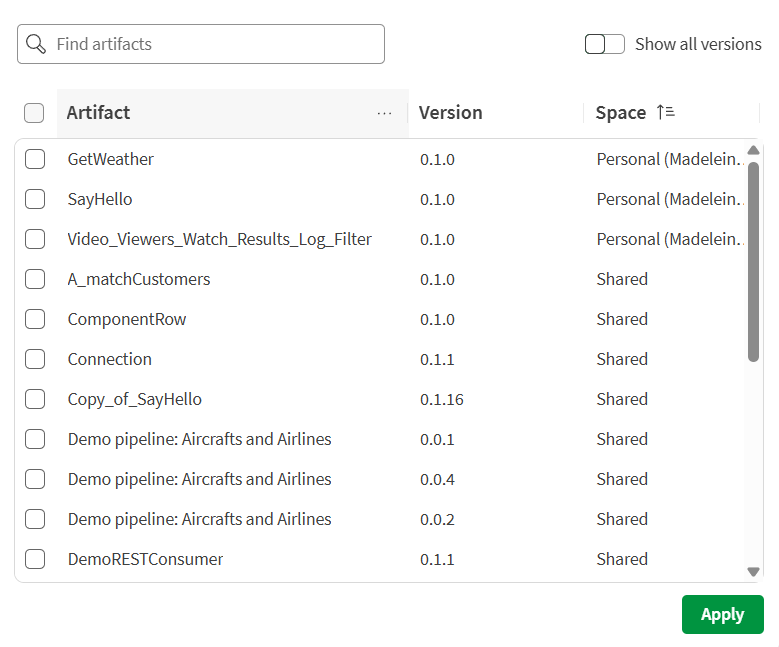This screenshot has height=647, width=779.
Task: Tick the DemoRESTConsumer checkbox
Action: (35, 559)
